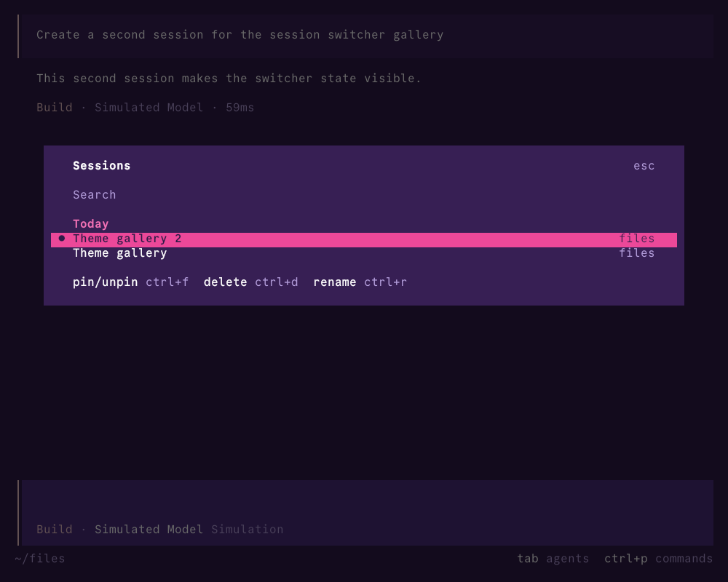This screenshot has width=728, height=582.
Task: Click the rename ctrl+r action
Action: tap(360, 282)
